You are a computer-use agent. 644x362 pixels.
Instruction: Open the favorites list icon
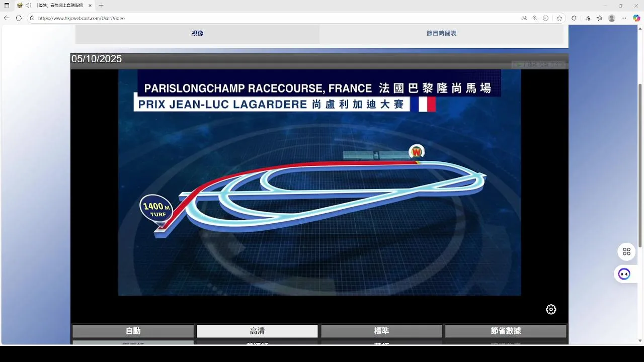tap(600, 18)
